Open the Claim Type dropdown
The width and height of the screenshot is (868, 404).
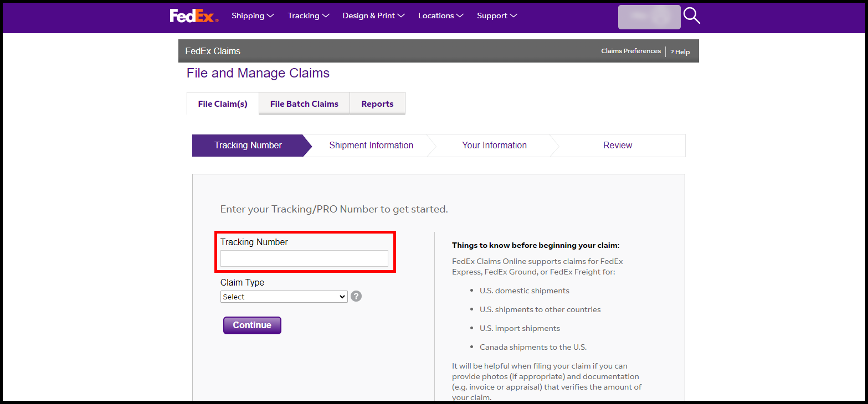284,297
